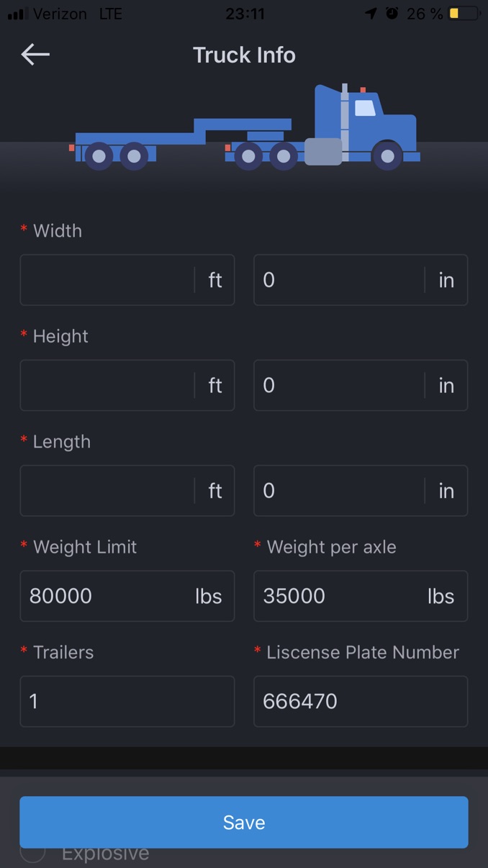Edit the Liscense Plate Number field
This screenshot has width=488, height=868.
click(360, 701)
